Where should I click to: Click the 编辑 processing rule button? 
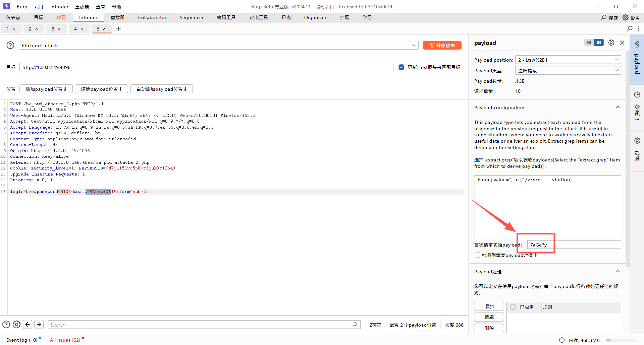489,317
